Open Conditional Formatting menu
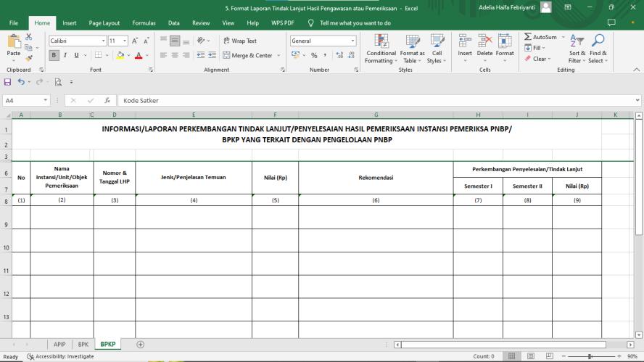 click(x=381, y=49)
